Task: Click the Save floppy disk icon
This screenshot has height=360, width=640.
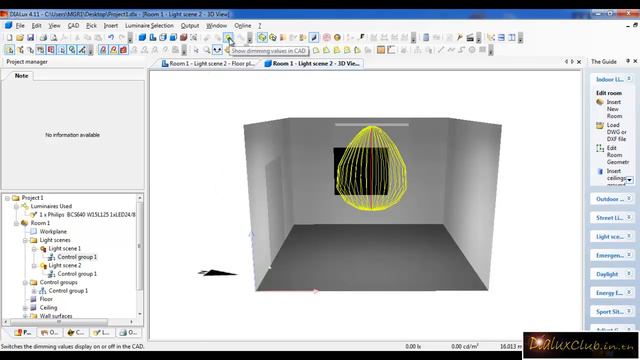Action: tap(30, 38)
